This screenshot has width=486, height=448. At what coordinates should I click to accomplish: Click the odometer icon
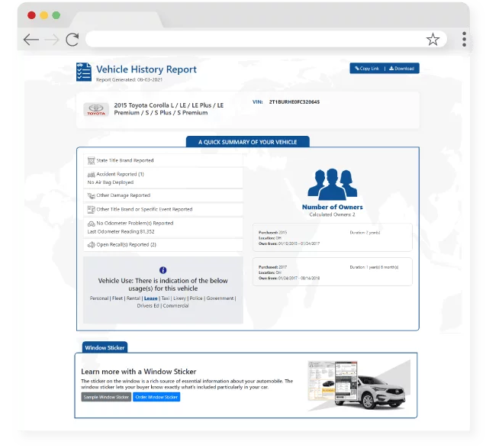click(91, 224)
